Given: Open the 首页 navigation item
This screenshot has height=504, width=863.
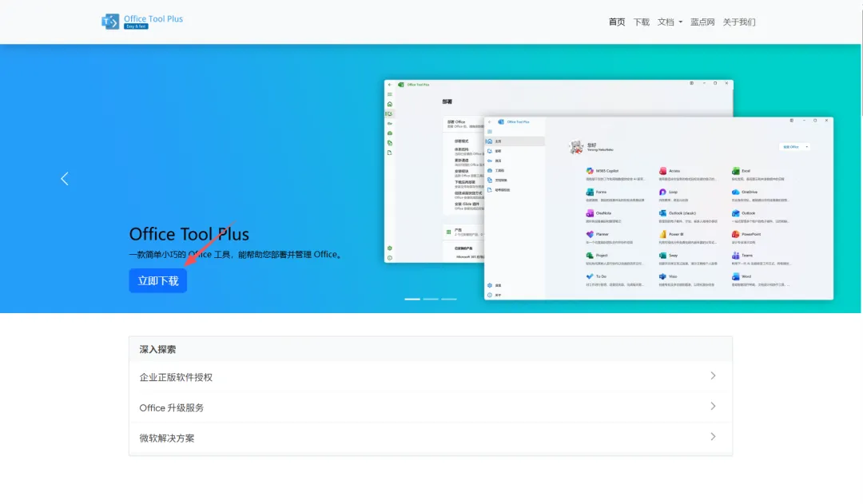Looking at the screenshot, I should pos(616,22).
